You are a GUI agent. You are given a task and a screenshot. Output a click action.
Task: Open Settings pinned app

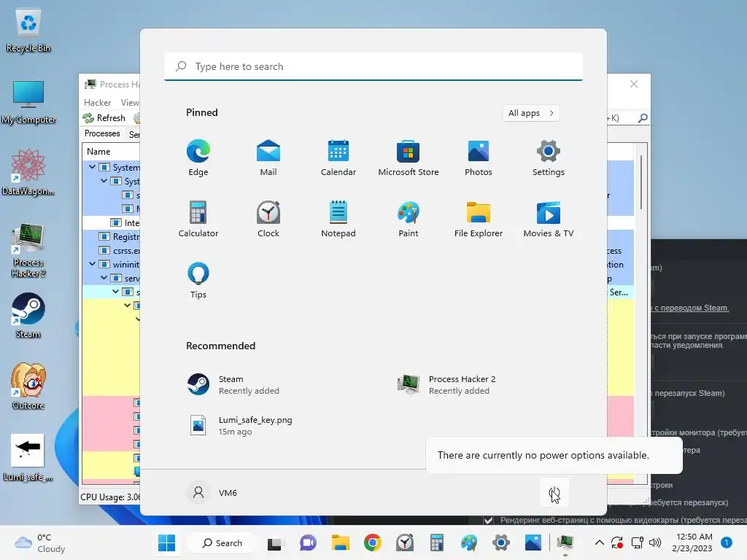tap(549, 158)
